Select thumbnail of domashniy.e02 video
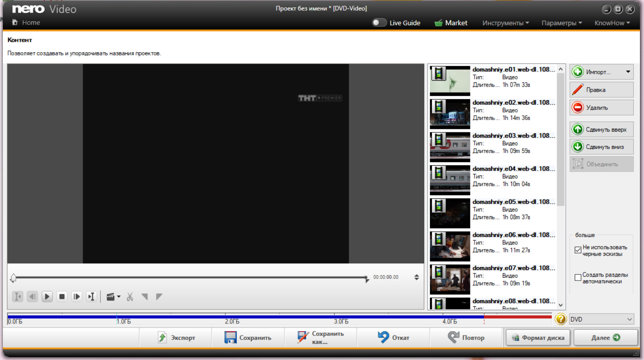Viewport: 644px width, 360px height. point(450,114)
